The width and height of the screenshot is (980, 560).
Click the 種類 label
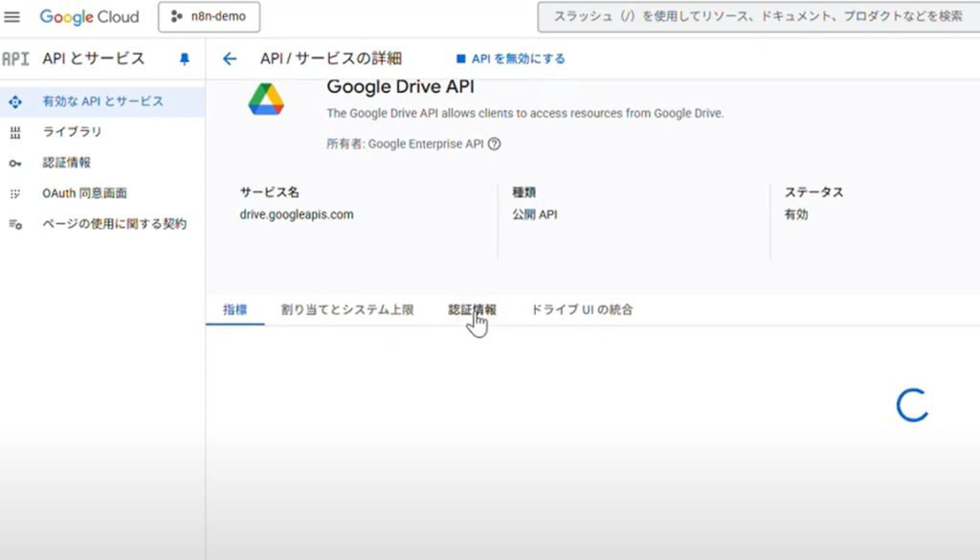(523, 192)
